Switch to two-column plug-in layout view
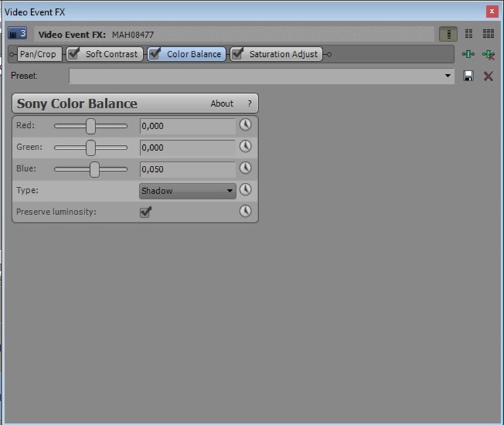 tap(469, 34)
